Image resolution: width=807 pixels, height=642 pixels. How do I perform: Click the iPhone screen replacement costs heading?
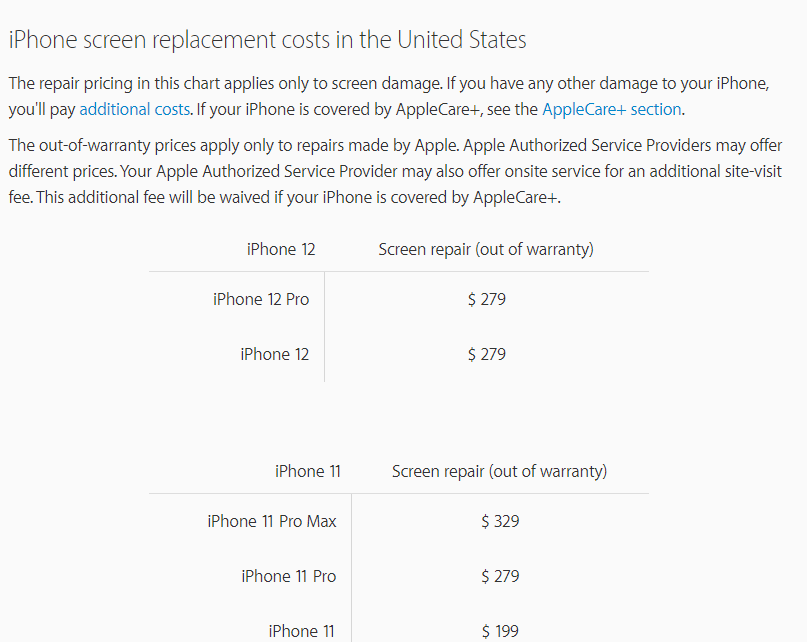pos(267,41)
